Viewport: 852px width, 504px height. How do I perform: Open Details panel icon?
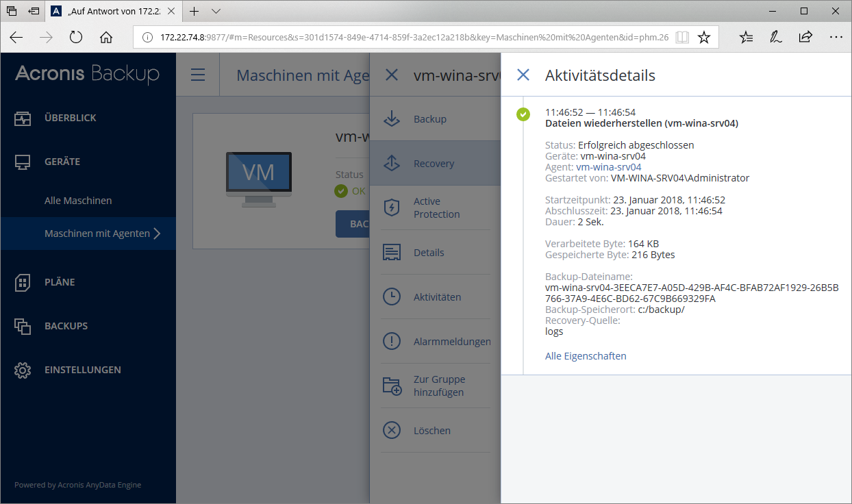pyautogui.click(x=392, y=253)
